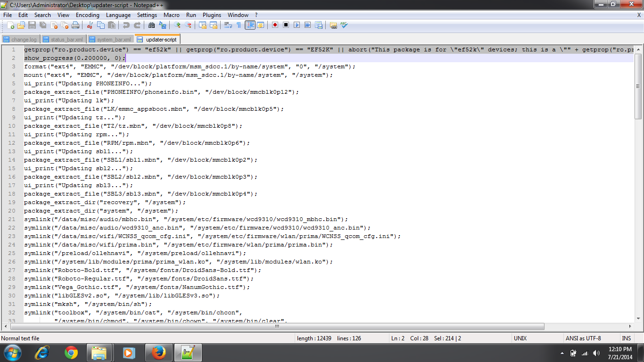
Task: Click the Redo arrow icon
Action: tap(137, 25)
